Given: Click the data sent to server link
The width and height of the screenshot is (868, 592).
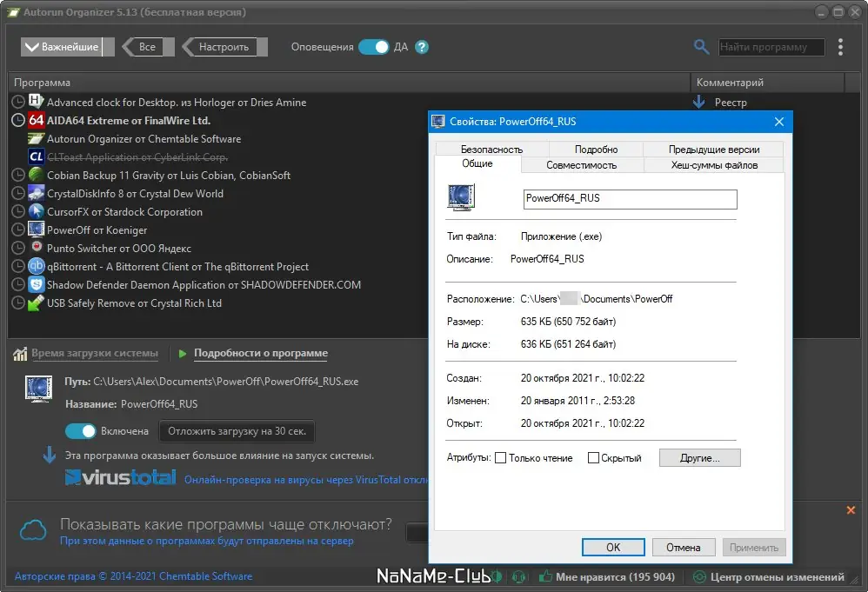Looking at the screenshot, I should (x=206, y=541).
